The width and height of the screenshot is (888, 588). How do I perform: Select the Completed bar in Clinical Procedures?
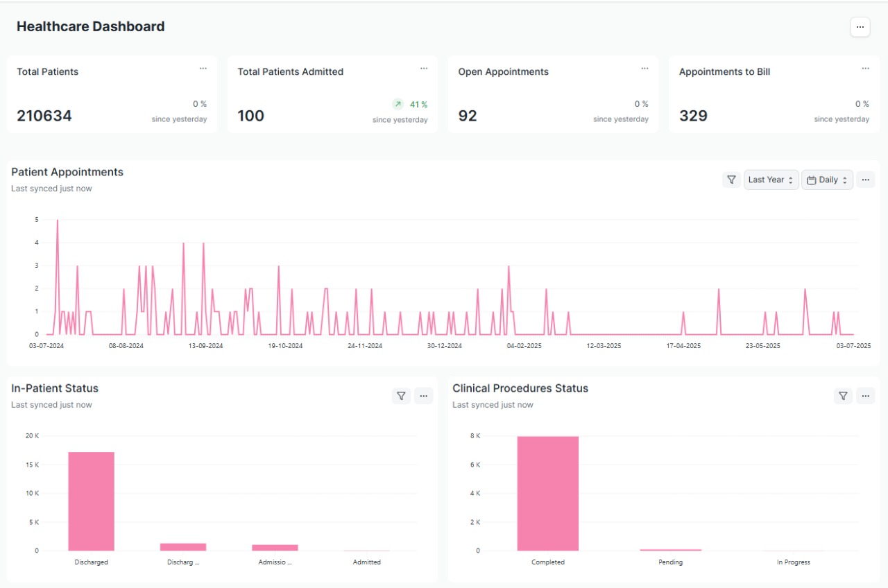pos(547,494)
